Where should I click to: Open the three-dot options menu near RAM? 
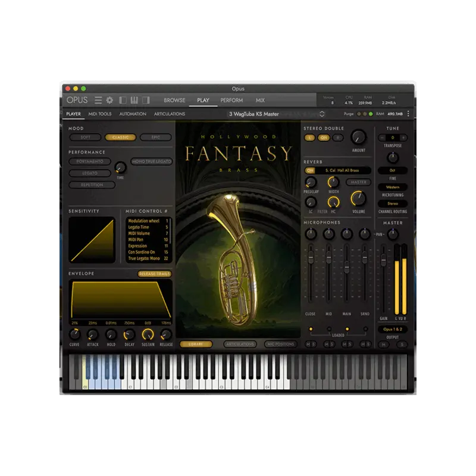[x=408, y=114]
